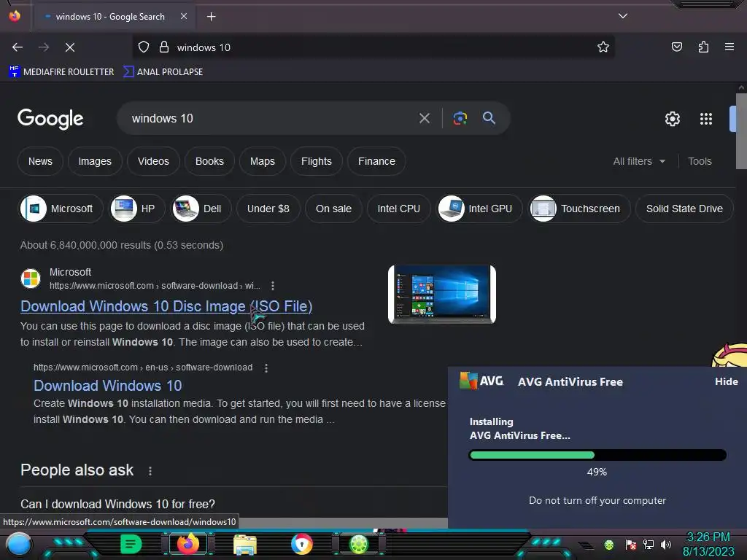The height and width of the screenshot is (560, 747).
Task: Bookmark this page with the star icon
Action: 603,47
